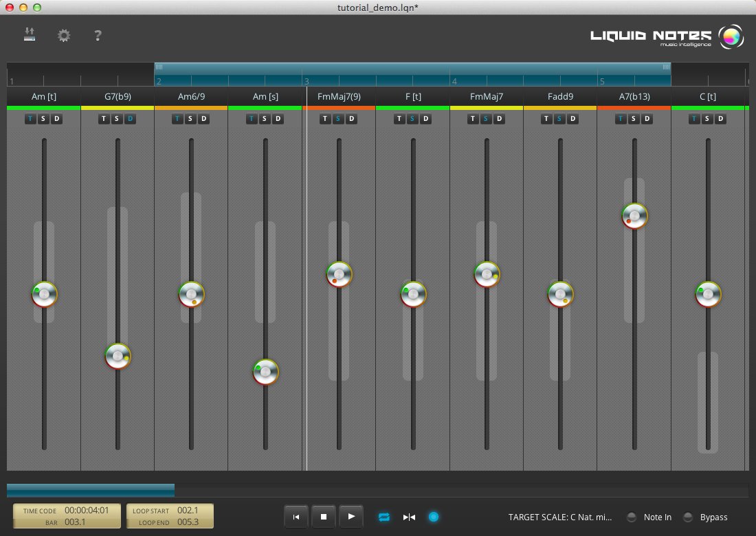Click the Loop Start value field
The image size is (756, 536).
[188, 511]
